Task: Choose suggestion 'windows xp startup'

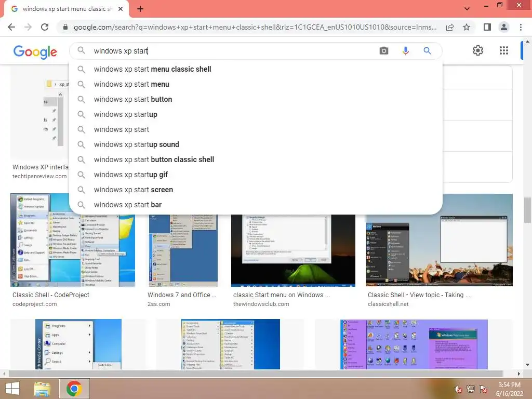Action: [x=256, y=114]
